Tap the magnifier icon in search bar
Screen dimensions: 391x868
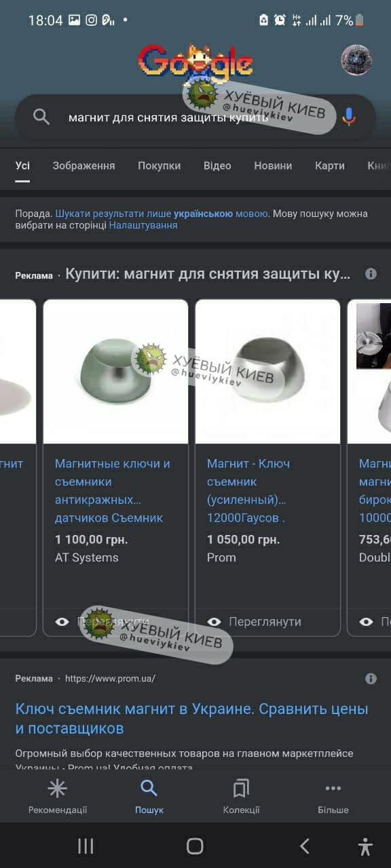pos(41,117)
